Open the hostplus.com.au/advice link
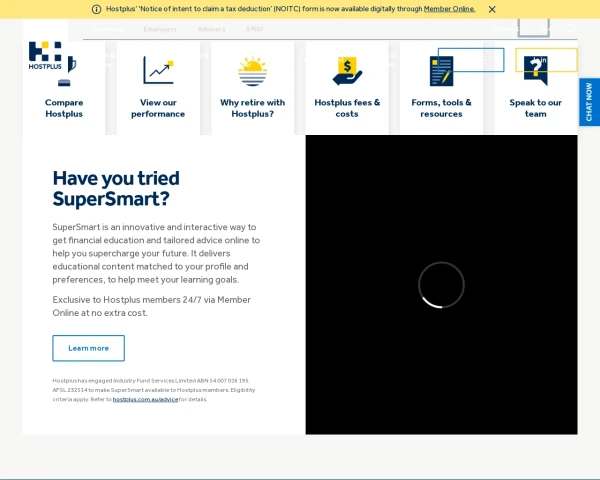Screen dimensions: 600x480 (145, 399)
